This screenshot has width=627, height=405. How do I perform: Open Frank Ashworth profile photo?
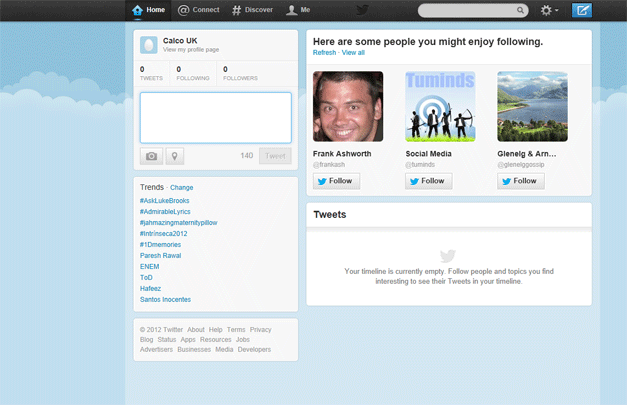[x=348, y=106]
